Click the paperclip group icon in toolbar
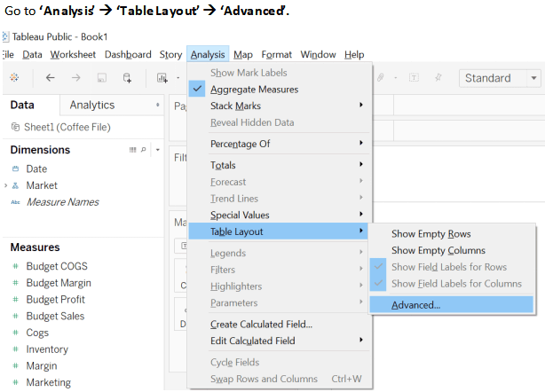545x392 pixels. [381, 77]
